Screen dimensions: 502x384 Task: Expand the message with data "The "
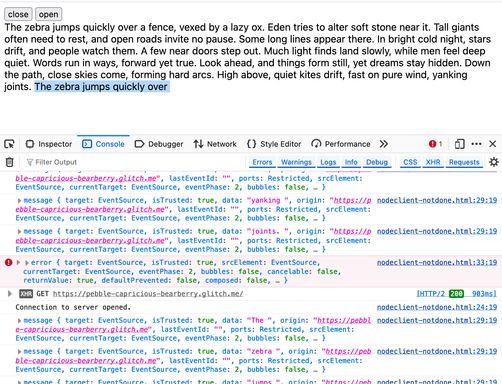19,321
